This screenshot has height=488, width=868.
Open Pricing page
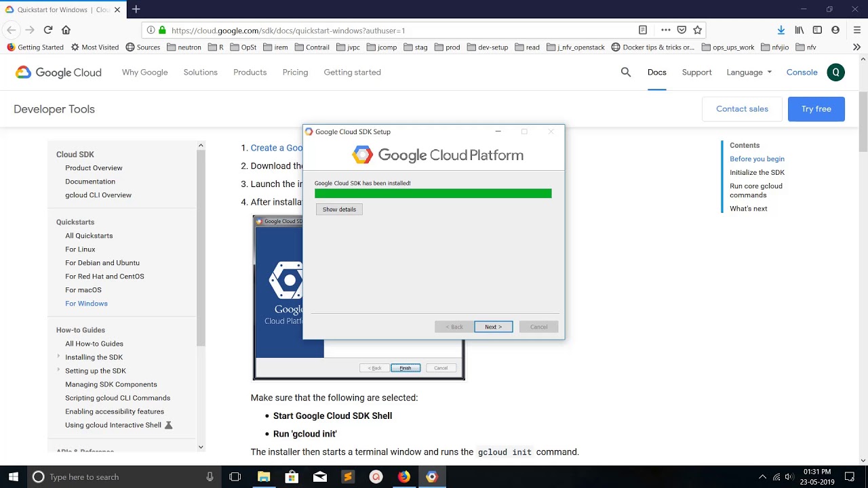click(295, 73)
